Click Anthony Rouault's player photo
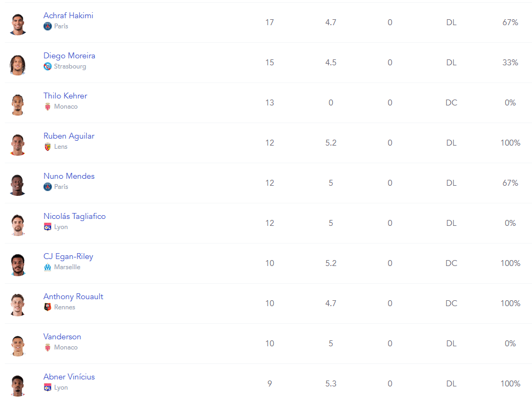Viewport: 532px width, 403px height. (x=18, y=304)
